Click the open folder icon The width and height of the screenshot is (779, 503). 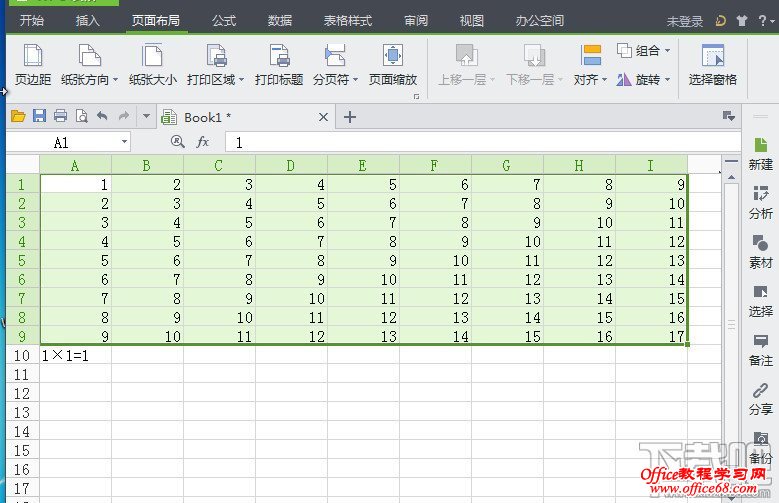coord(18,116)
